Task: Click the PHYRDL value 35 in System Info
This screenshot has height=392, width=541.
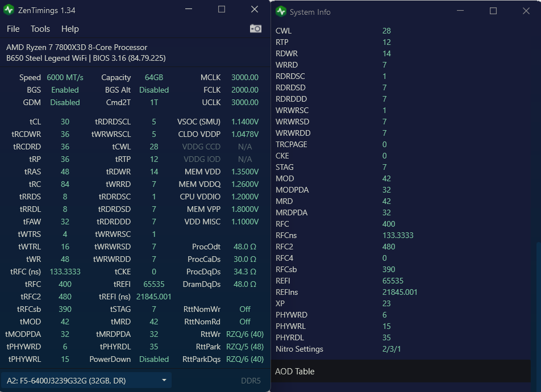Action: click(x=386, y=337)
